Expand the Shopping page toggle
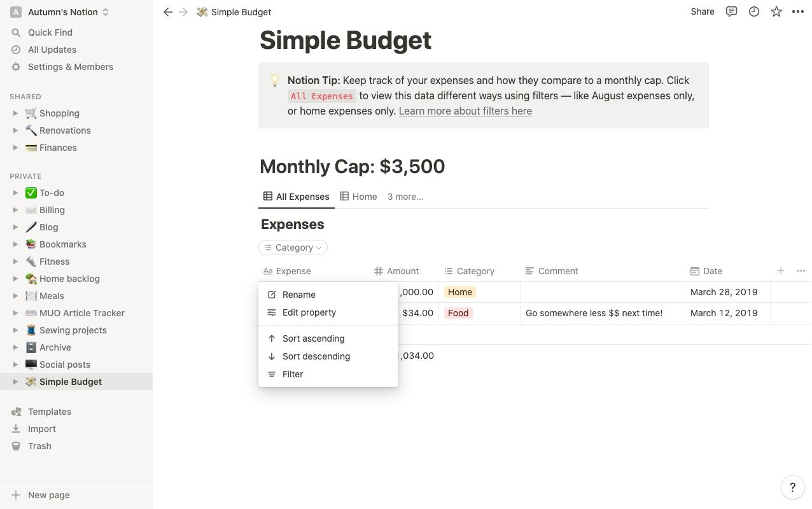This screenshot has width=812, height=509. [16, 113]
